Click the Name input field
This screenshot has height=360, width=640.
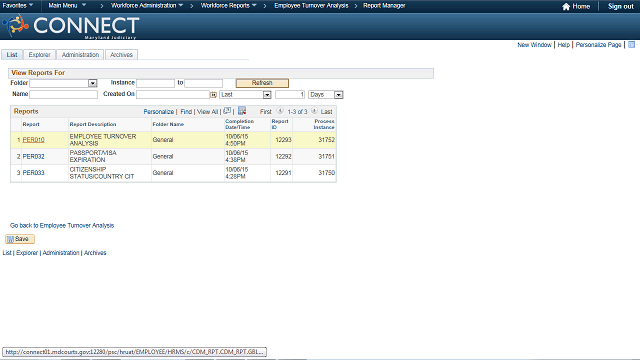[x=63, y=94]
